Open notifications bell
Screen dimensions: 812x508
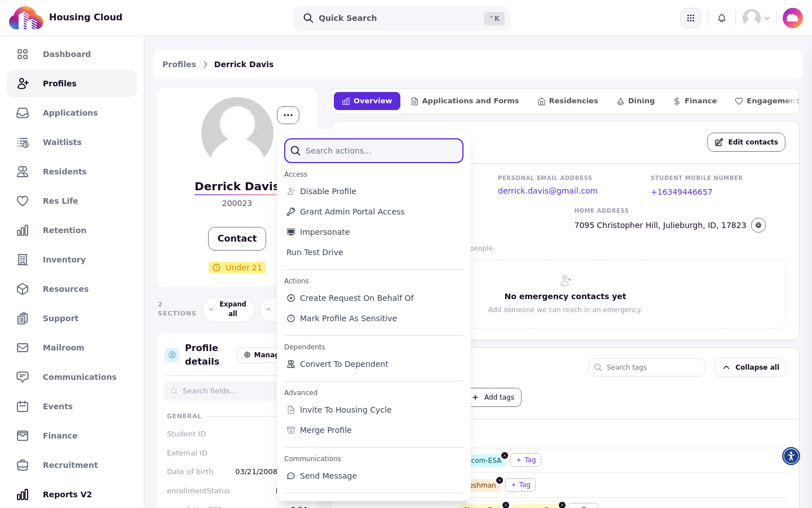click(722, 18)
